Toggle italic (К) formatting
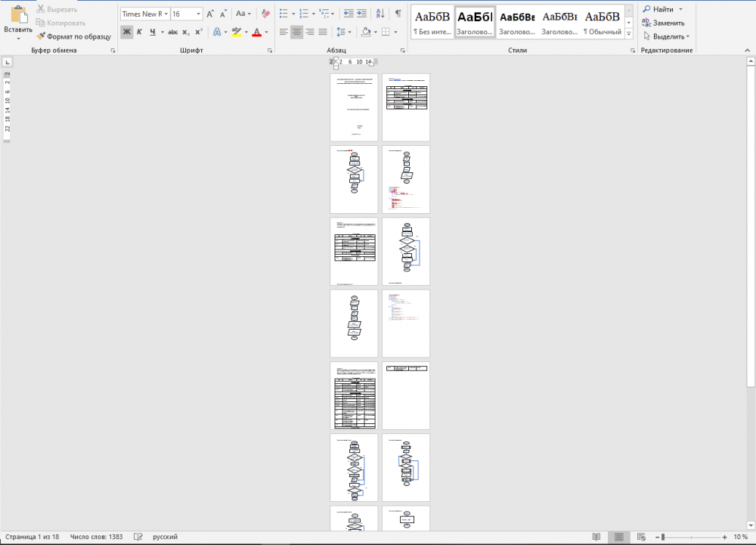Viewport: 756px width, 545px height. click(139, 32)
